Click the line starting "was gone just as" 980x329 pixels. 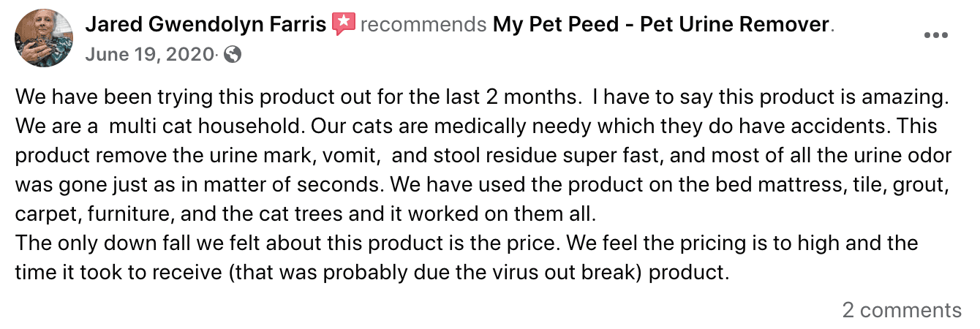click(482, 186)
